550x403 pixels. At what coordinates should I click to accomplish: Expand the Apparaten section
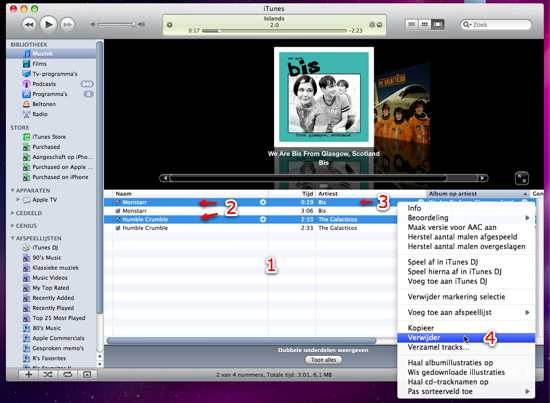point(13,190)
